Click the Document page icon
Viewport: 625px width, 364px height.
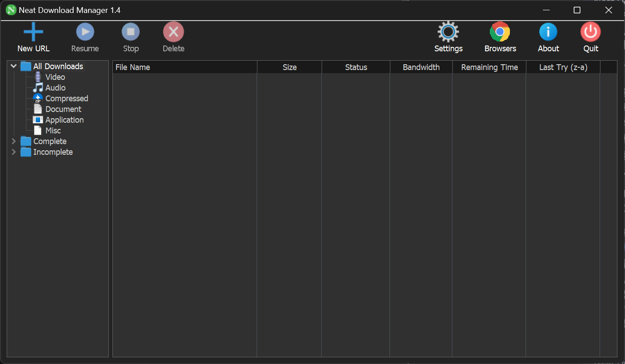[x=38, y=109]
